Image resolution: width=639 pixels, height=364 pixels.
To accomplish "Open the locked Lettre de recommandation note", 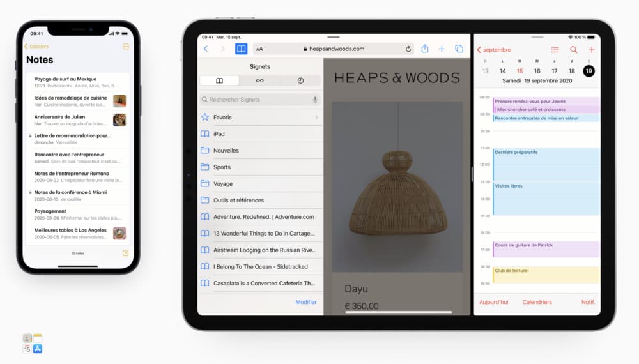I will point(78,139).
